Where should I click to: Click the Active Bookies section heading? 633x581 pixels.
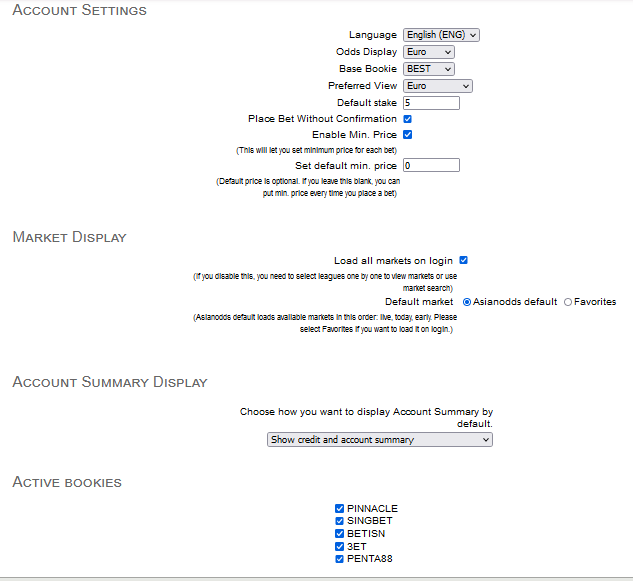click(x=67, y=483)
